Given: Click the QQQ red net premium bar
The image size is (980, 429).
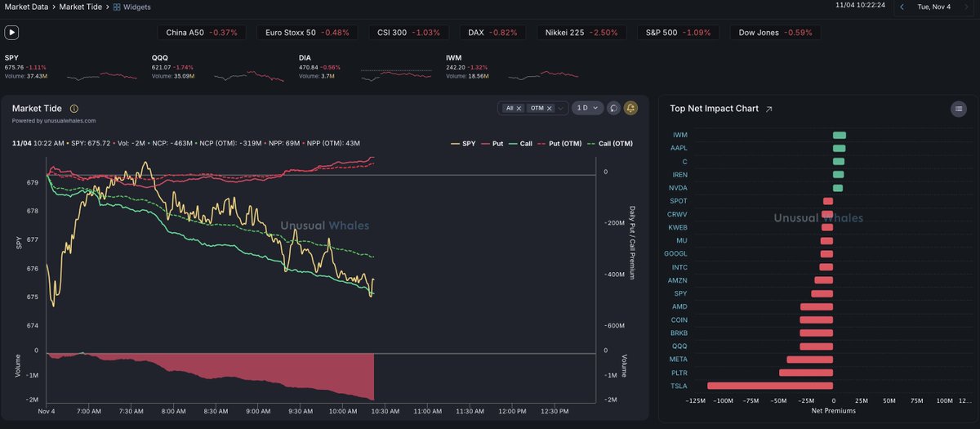Looking at the screenshot, I should [817, 346].
